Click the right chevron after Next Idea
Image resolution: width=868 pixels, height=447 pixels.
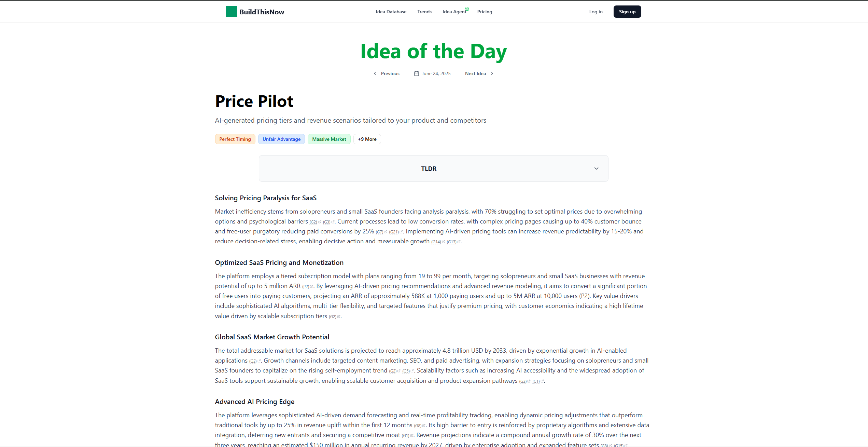coord(492,73)
